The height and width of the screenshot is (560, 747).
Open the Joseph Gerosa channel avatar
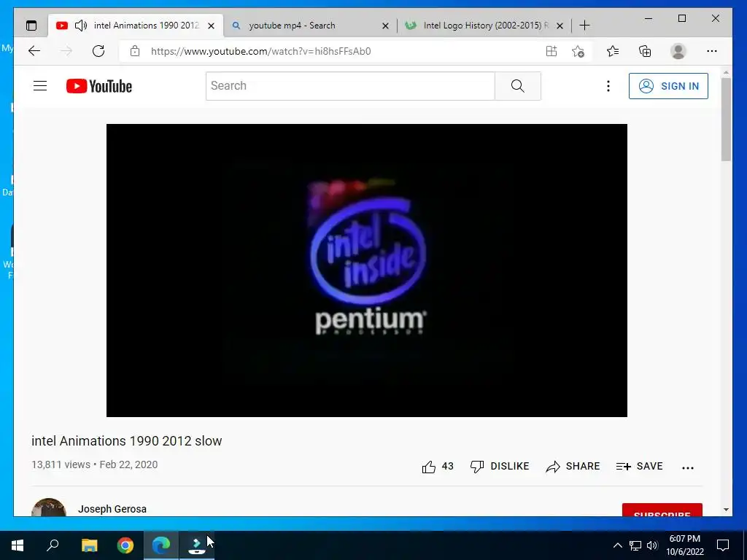pyautogui.click(x=49, y=507)
